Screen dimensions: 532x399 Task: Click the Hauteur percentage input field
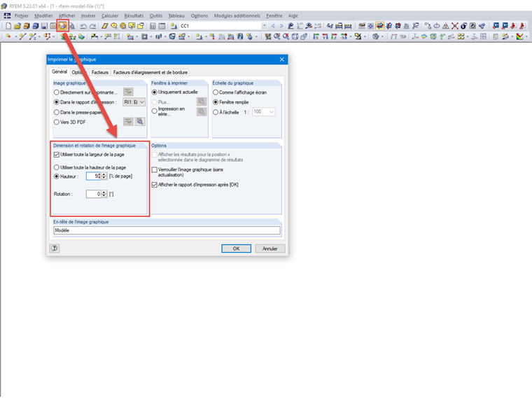(94, 176)
